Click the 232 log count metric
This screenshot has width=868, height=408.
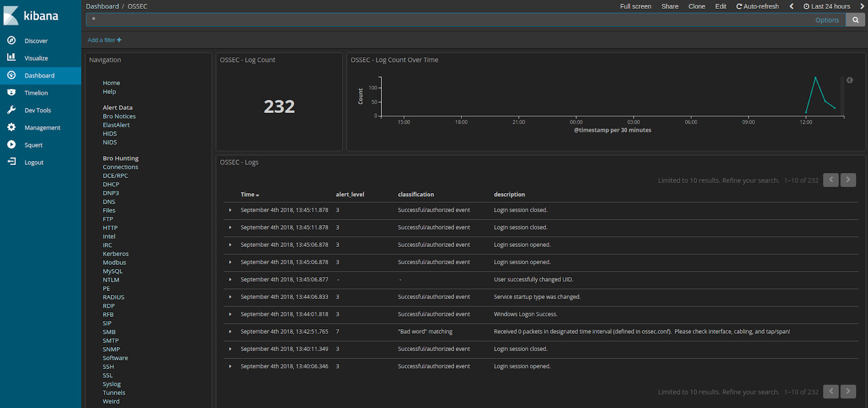point(279,106)
